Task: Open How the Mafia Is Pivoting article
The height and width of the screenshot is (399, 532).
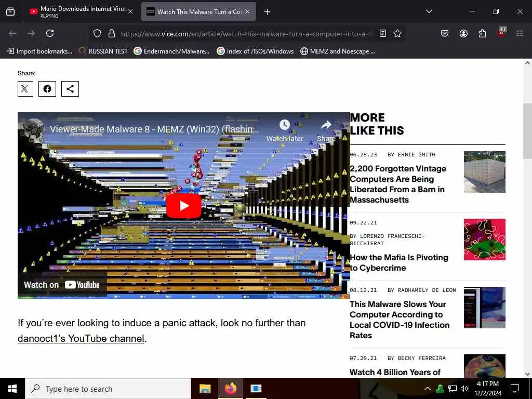Action: coord(398,262)
